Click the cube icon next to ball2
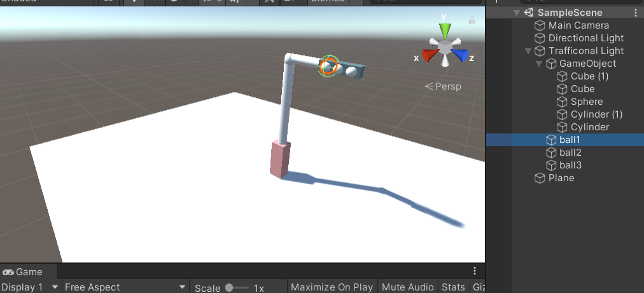 (x=550, y=153)
